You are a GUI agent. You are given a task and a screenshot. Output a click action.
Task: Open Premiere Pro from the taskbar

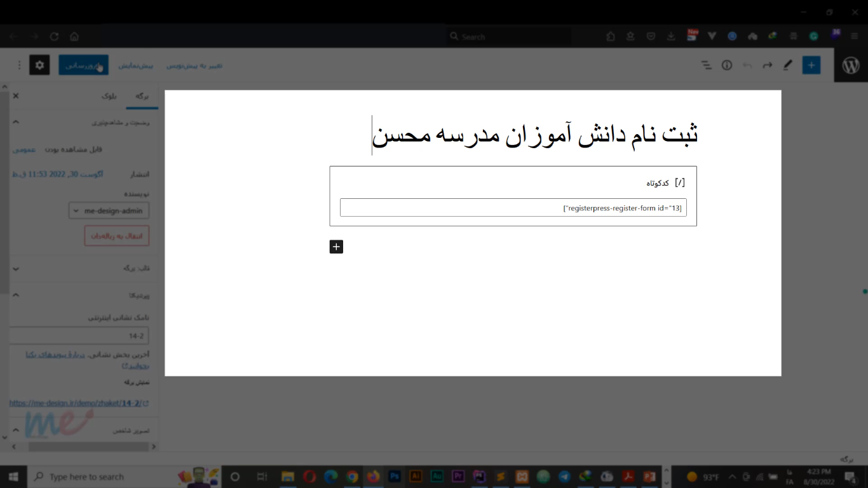pyautogui.click(x=458, y=476)
